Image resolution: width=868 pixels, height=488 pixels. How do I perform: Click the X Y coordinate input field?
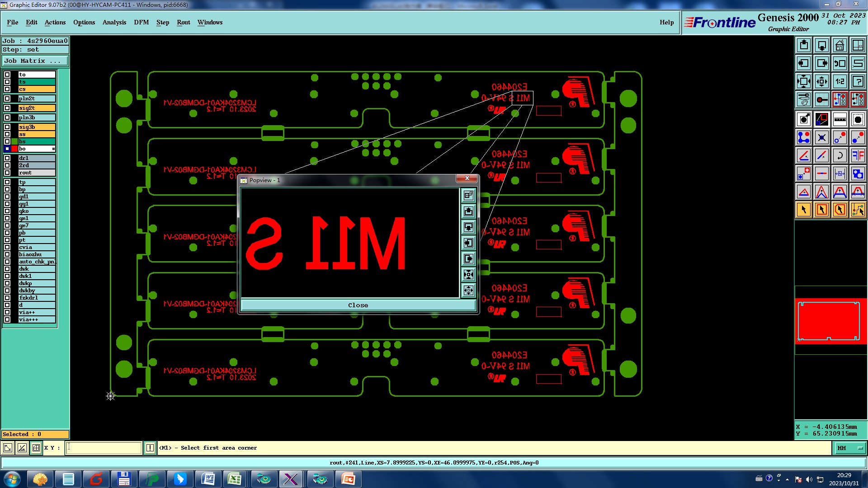pos(104,448)
